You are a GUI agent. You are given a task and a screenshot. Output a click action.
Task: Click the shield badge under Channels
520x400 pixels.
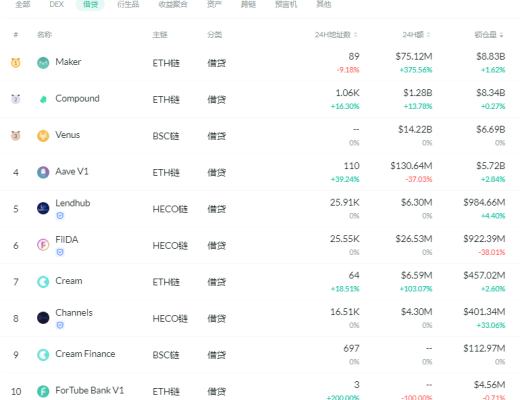tap(60, 325)
